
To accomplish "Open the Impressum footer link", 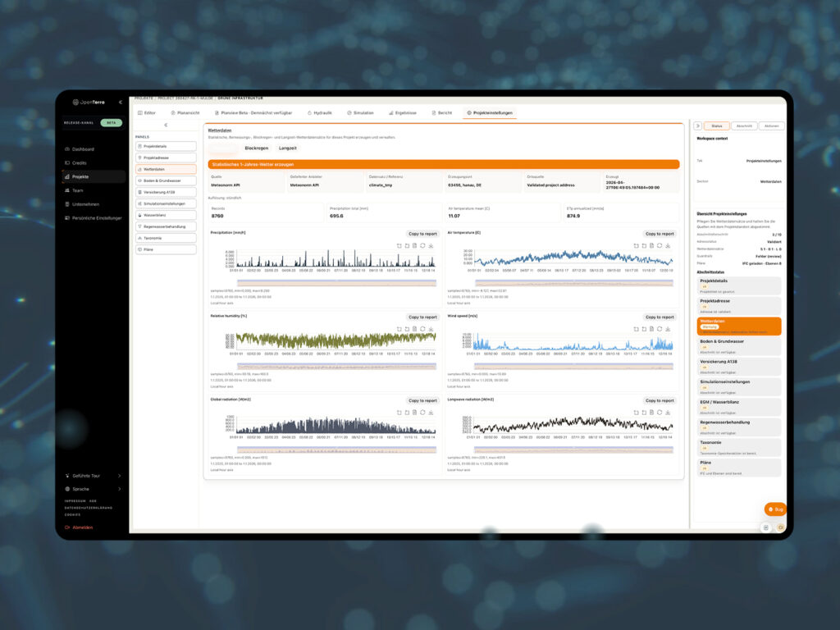I will point(73,501).
